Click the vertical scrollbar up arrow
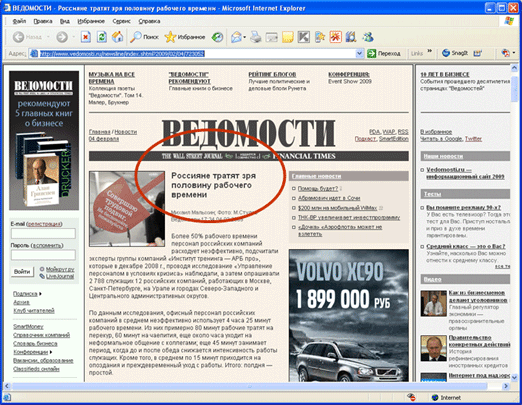The height and width of the screenshot is (405, 522). click(x=514, y=68)
